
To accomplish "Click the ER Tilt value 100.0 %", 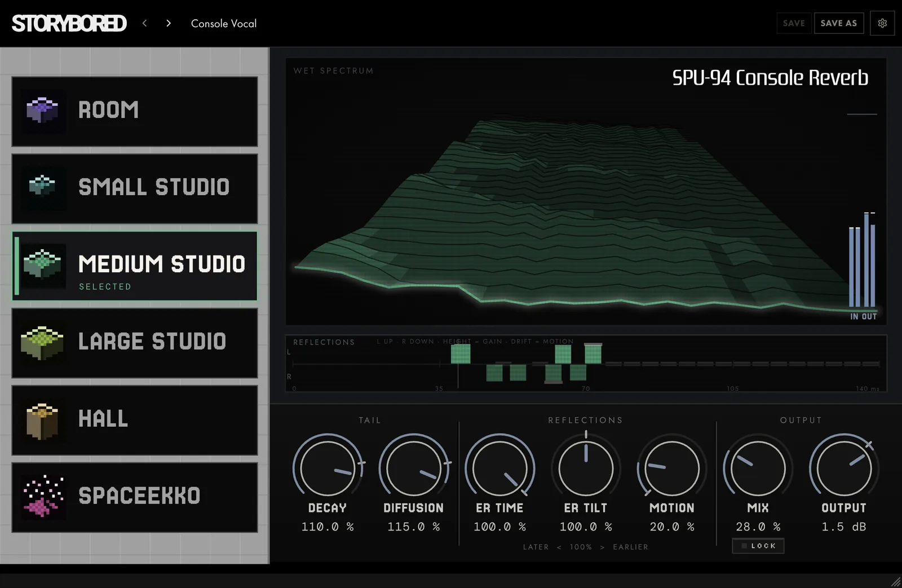I will pos(586,527).
